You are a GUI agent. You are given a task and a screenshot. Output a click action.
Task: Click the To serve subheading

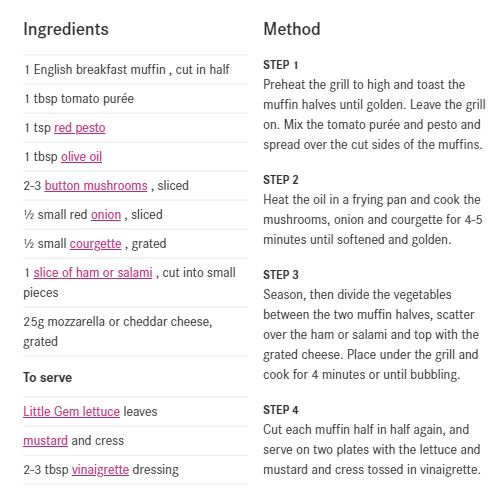48,378
